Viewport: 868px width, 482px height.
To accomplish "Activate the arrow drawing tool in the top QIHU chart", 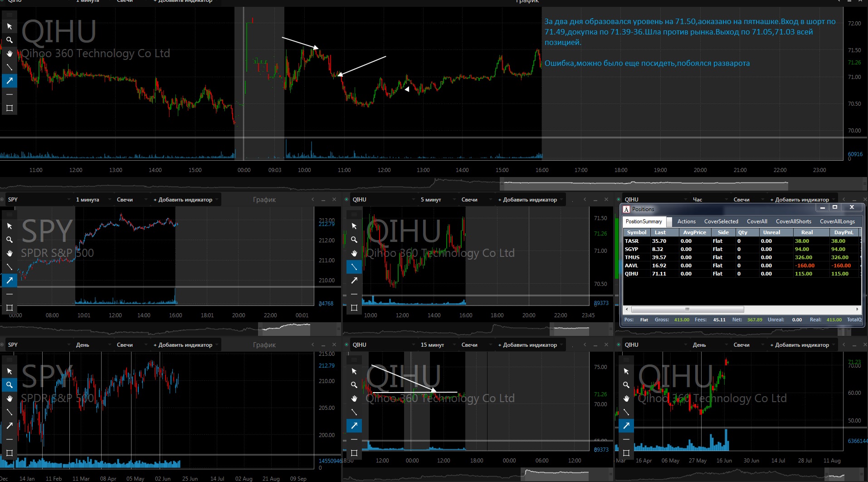I will click(9, 81).
